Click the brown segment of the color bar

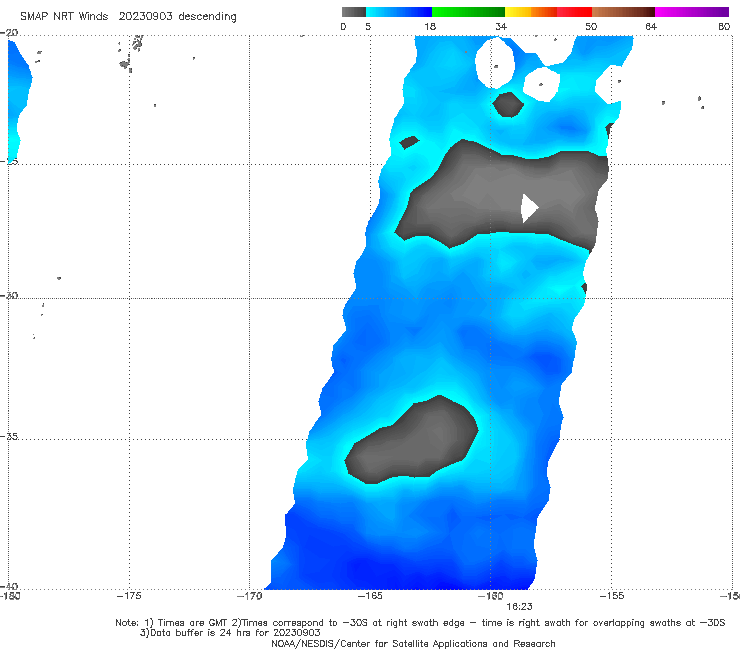(623, 12)
